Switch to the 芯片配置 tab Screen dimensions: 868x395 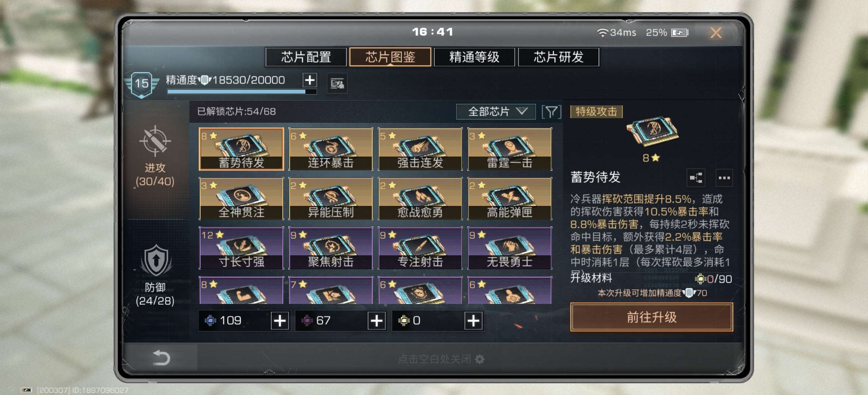(306, 57)
